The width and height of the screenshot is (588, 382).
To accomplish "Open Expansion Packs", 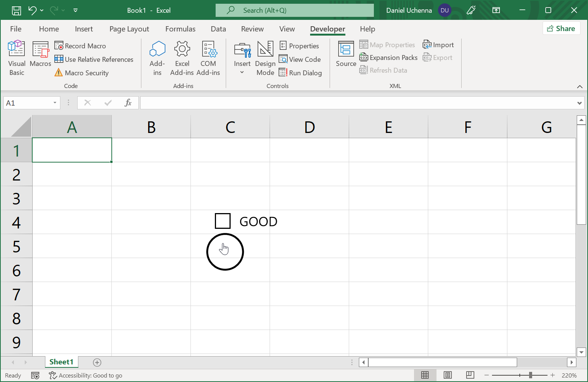I will point(388,58).
